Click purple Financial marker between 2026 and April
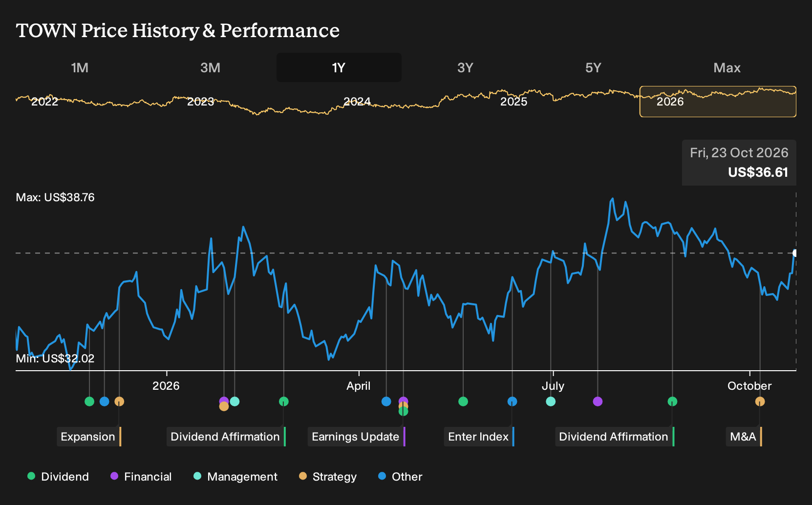The width and height of the screenshot is (812, 505). click(x=224, y=401)
